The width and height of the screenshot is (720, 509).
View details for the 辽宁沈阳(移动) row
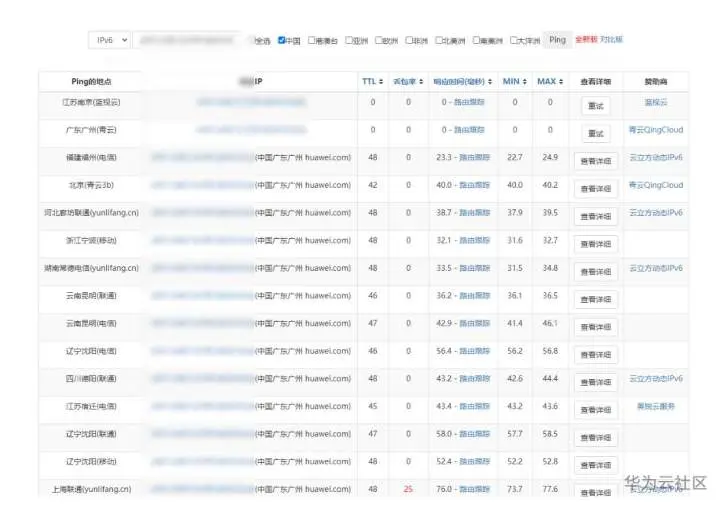(x=596, y=465)
